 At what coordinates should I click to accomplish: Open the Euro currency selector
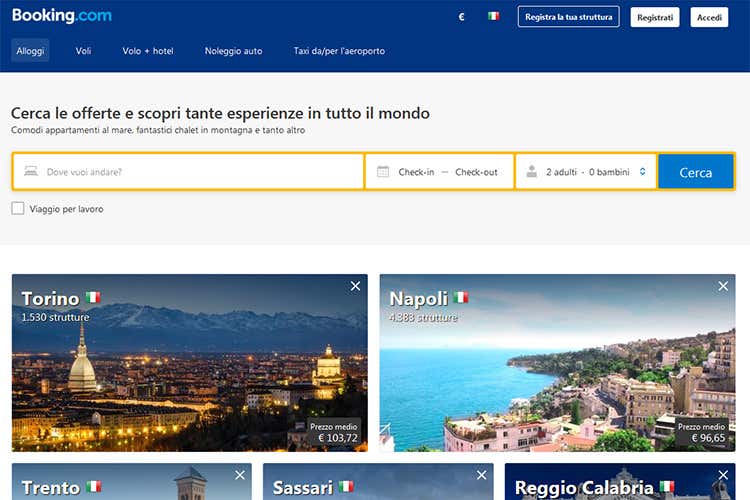(x=461, y=17)
